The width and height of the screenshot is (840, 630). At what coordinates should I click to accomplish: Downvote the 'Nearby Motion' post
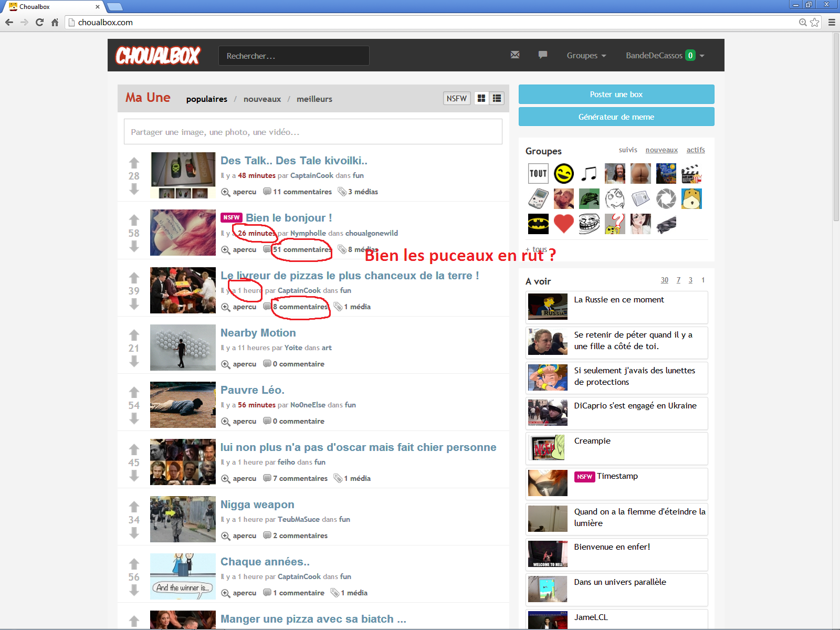click(134, 361)
